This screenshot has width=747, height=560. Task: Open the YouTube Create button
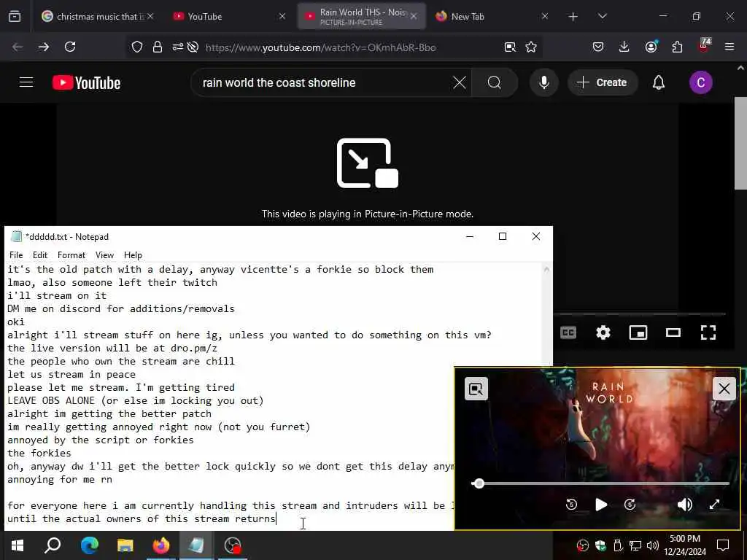tap(603, 82)
